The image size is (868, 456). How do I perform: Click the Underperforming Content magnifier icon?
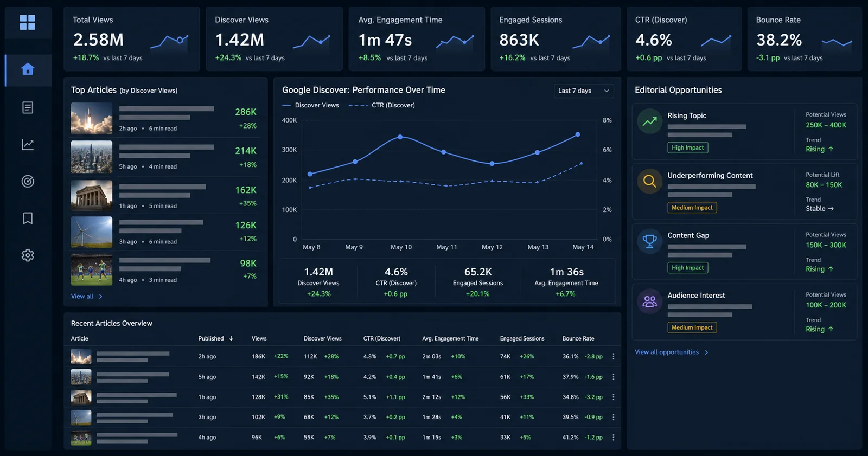click(x=649, y=181)
